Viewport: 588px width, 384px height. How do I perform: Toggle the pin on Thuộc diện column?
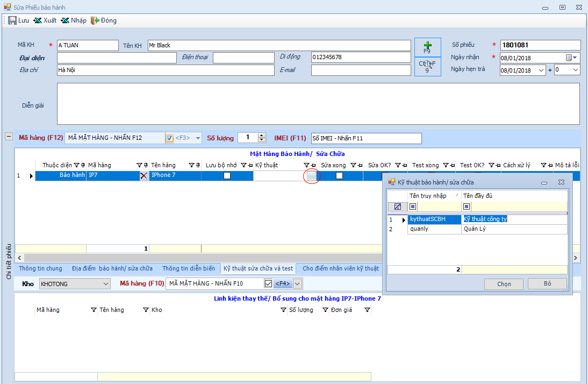83,165
